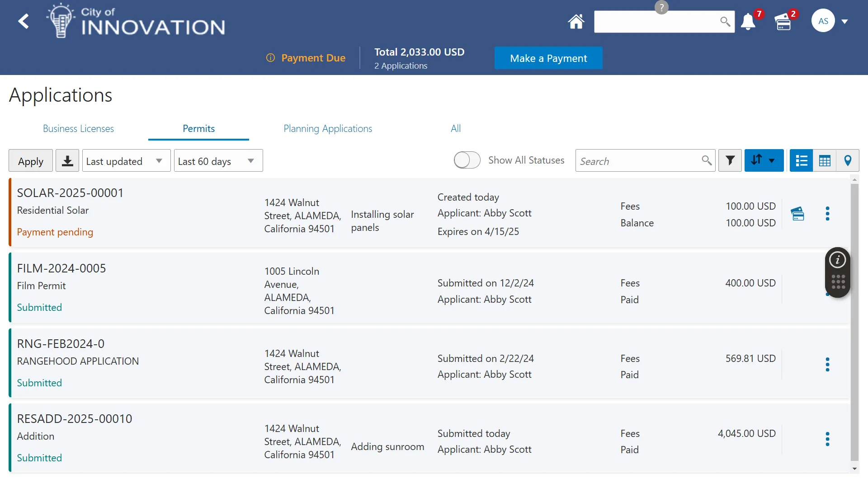Open the payment cart icon in header
Viewport: 868px width, 488px height.
783,22
